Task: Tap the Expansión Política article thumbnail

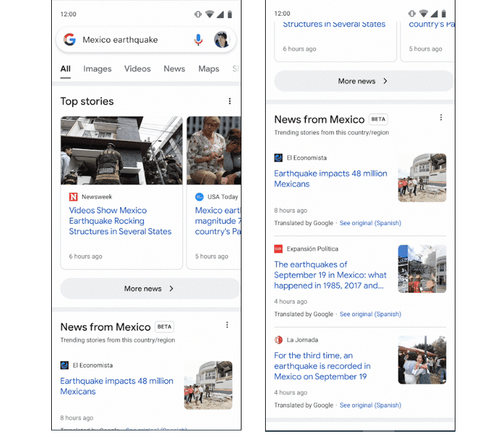Action: [422, 269]
